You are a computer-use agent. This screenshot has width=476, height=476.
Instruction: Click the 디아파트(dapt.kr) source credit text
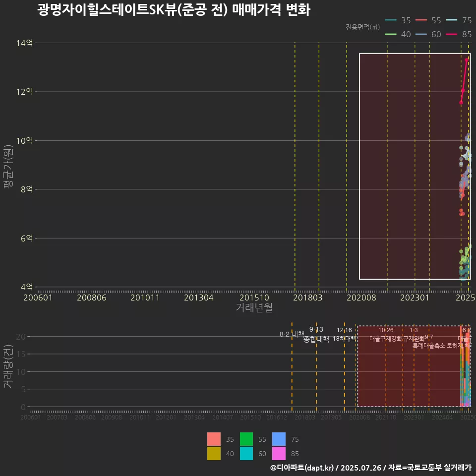[302, 468]
